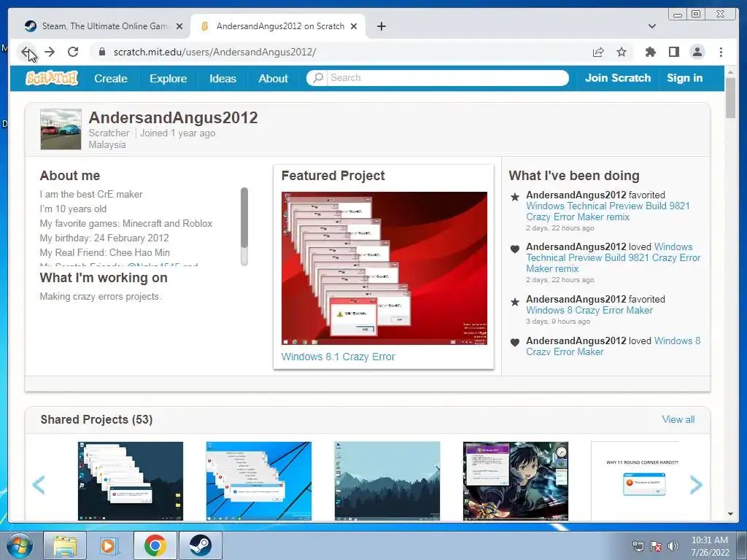Click the address bar URL
Screen dimensions: 747x560
(215, 52)
